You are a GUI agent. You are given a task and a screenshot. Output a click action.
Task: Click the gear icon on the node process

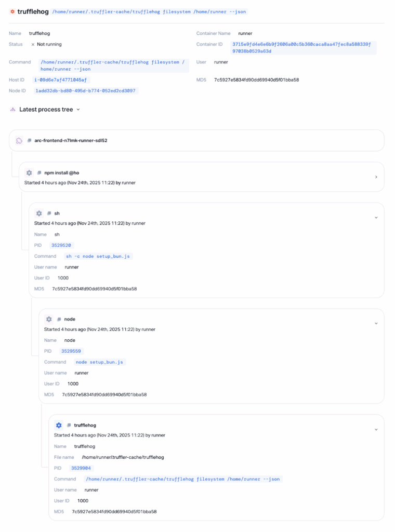(49, 319)
